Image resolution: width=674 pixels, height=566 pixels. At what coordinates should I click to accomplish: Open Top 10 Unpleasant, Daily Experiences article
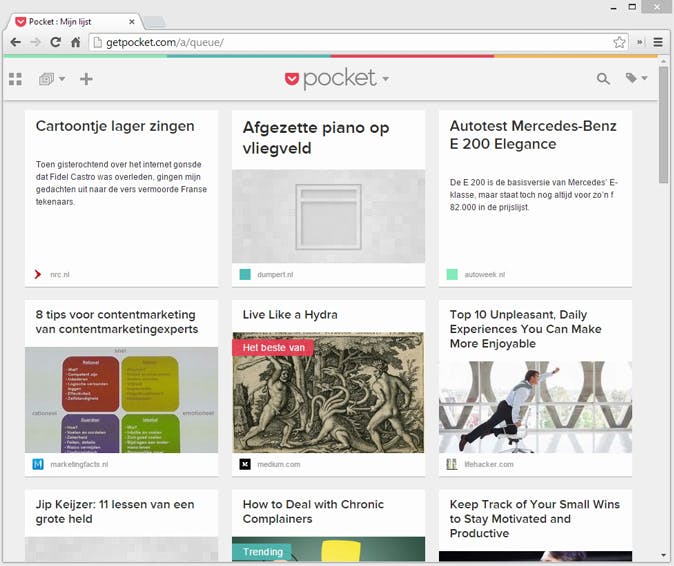[526, 329]
